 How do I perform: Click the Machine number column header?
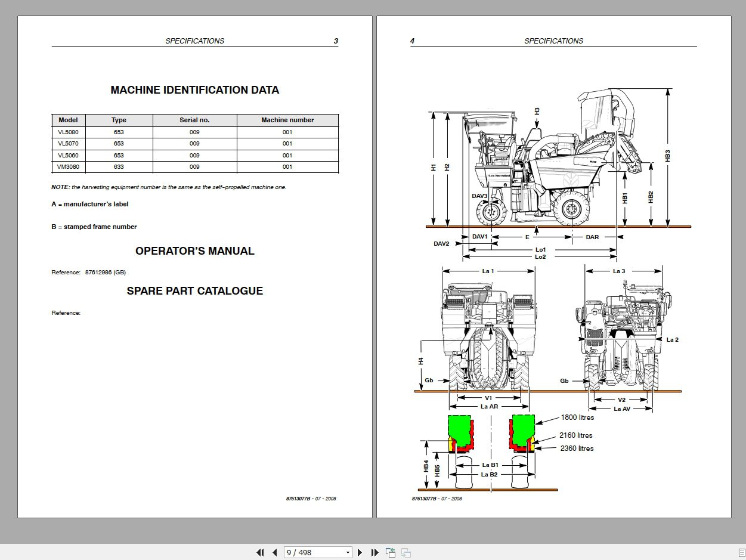[x=287, y=120]
